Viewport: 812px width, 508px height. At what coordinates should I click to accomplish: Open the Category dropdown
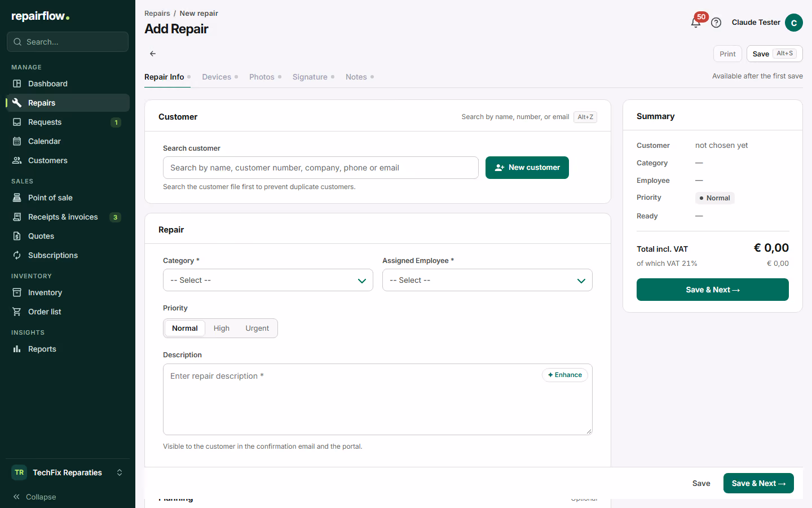coord(268,280)
